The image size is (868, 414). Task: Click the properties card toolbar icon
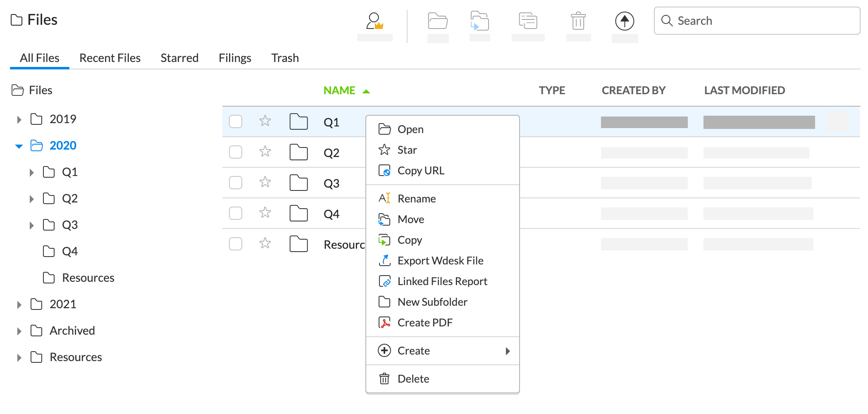pos(528,21)
